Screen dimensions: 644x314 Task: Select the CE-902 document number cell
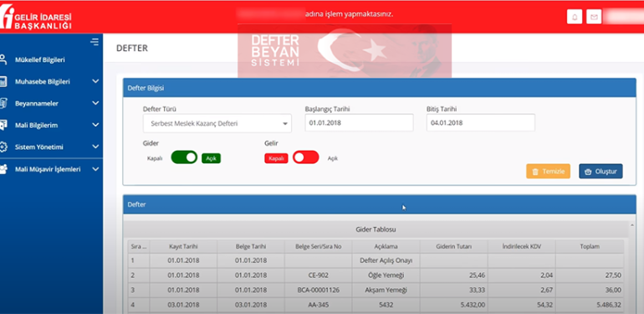tap(319, 275)
